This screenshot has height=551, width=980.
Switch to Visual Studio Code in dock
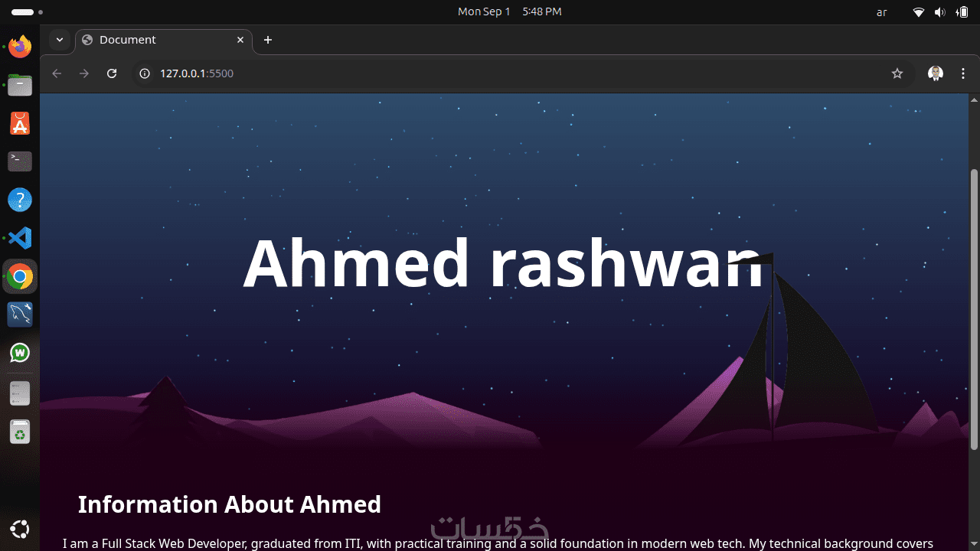pyautogui.click(x=20, y=238)
